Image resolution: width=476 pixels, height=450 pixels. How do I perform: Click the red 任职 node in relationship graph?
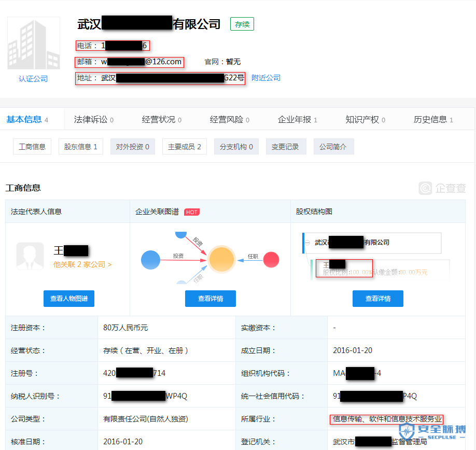click(271, 260)
